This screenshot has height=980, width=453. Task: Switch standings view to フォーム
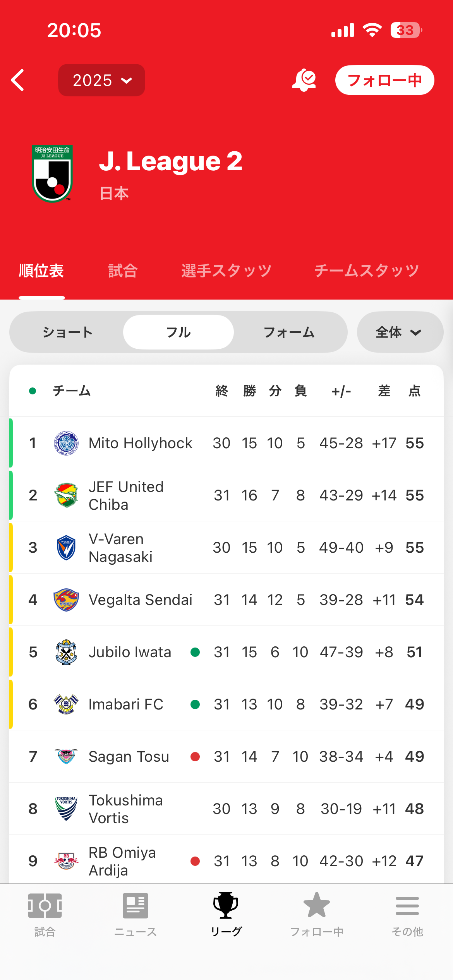pos(289,332)
